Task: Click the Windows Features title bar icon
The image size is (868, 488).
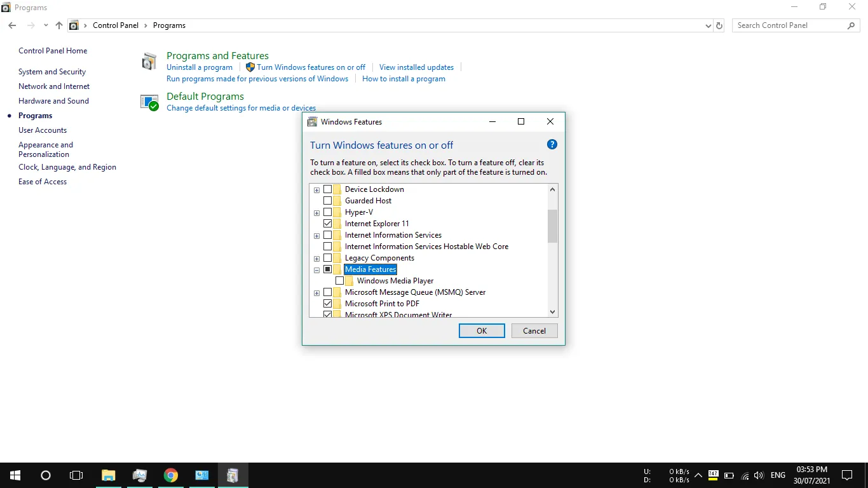Action: click(x=312, y=121)
